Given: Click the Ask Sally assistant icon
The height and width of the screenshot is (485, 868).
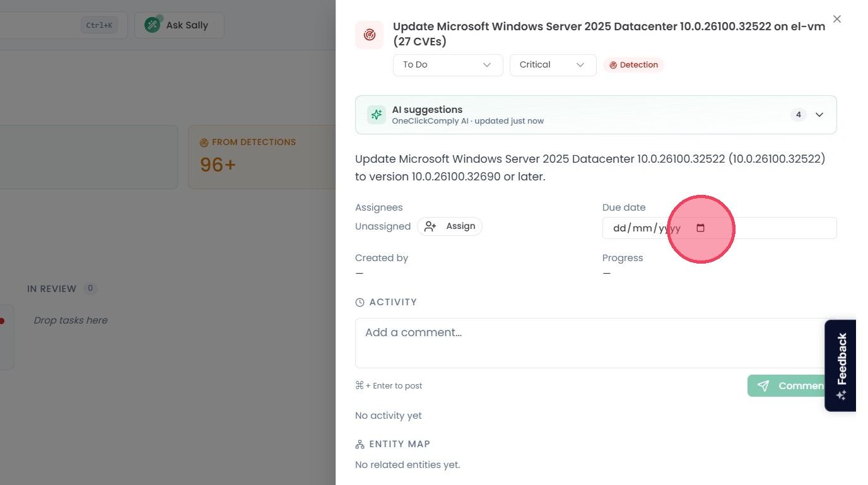Looking at the screenshot, I should pyautogui.click(x=152, y=25).
